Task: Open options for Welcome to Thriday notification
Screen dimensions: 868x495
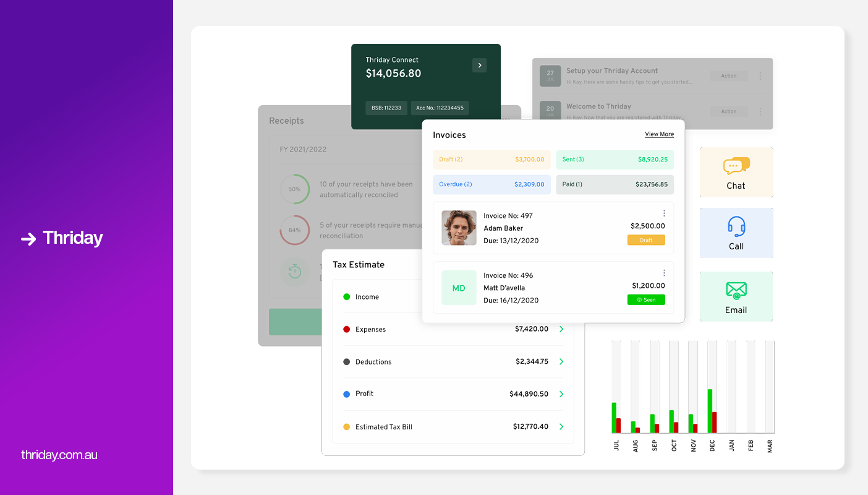Action: click(x=760, y=112)
